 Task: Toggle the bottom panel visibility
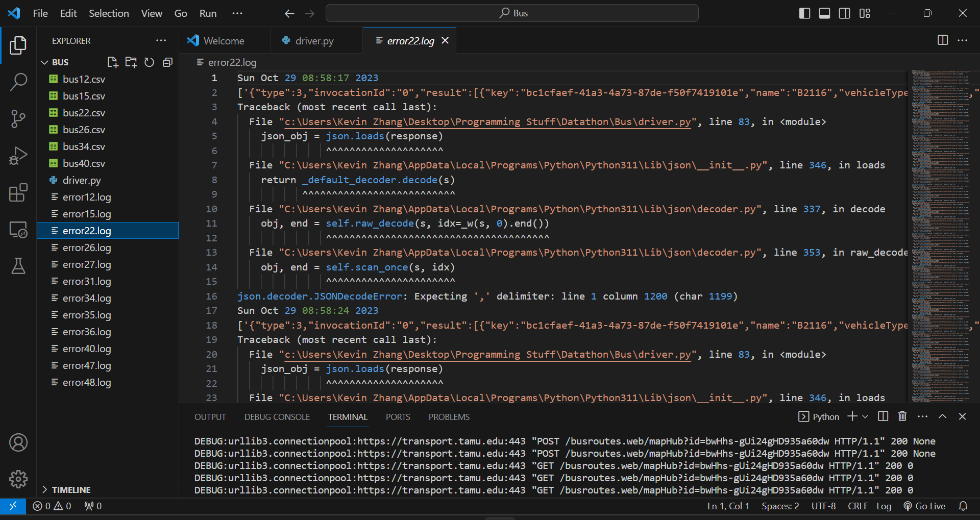824,13
